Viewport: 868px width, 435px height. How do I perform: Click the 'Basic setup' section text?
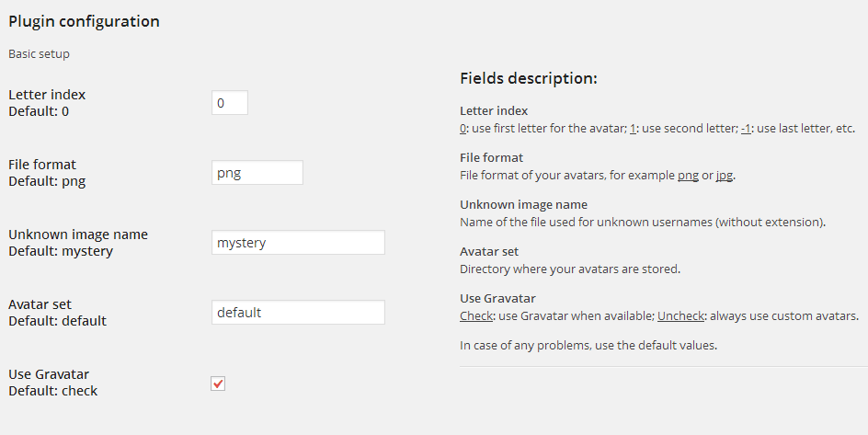[x=39, y=54]
